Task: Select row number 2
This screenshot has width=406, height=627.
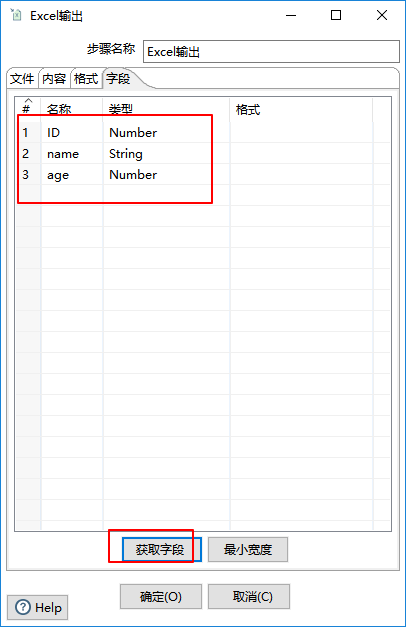Action: (28, 154)
